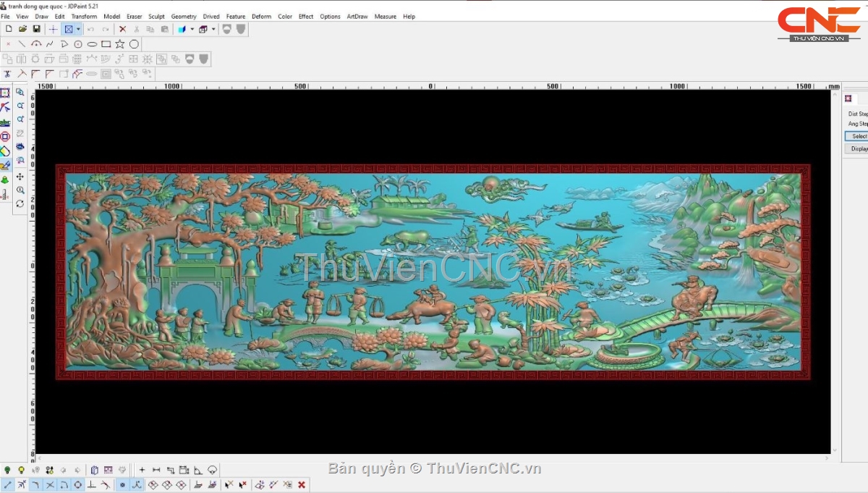Image resolution: width=868 pixels, height=493 pixels.
Task: Click the Display button in right panel
Action: (858, 148)
